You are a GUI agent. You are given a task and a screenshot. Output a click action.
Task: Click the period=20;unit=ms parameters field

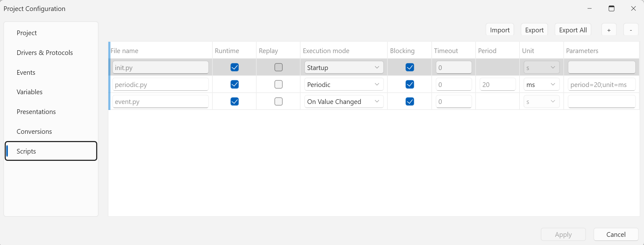(602, 84)
